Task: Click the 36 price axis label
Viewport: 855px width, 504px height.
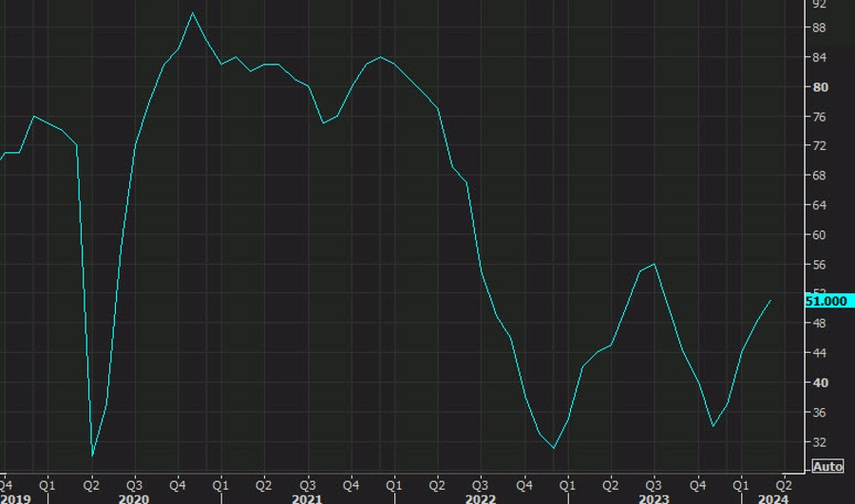Action: tap(819, 413)
